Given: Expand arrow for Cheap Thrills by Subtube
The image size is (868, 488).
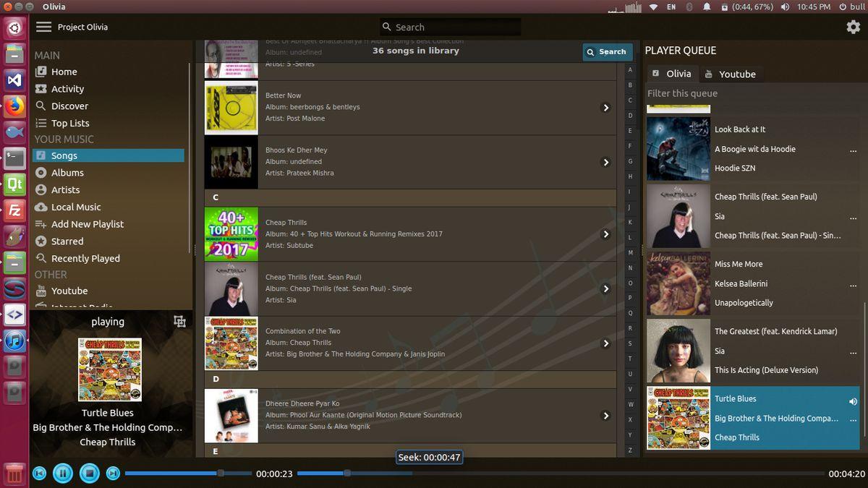Looking at the screenshot, I should point(606,234).
